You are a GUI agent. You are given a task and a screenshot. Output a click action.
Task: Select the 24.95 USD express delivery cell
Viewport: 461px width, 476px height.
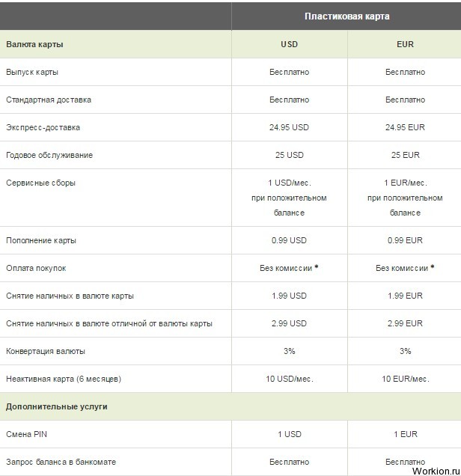(289, 127)
